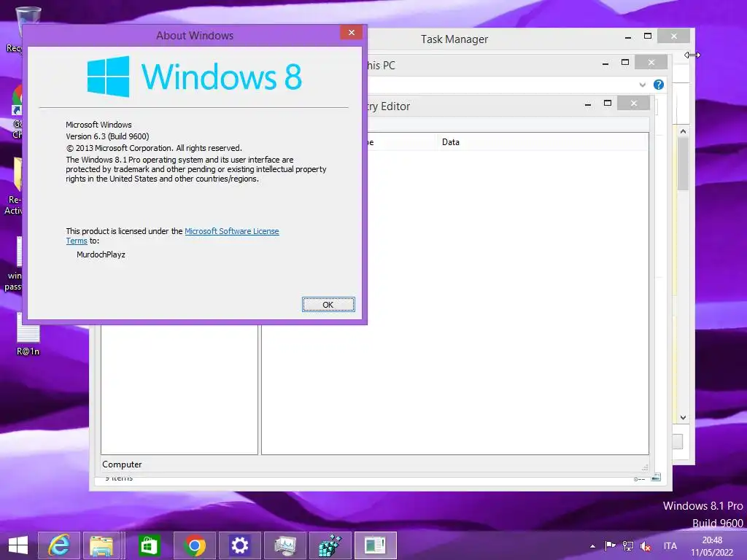This screenshot has width=747, height=560.
Task: Open the Windows Store taskbar icon
Action: [x=149, y=545]
